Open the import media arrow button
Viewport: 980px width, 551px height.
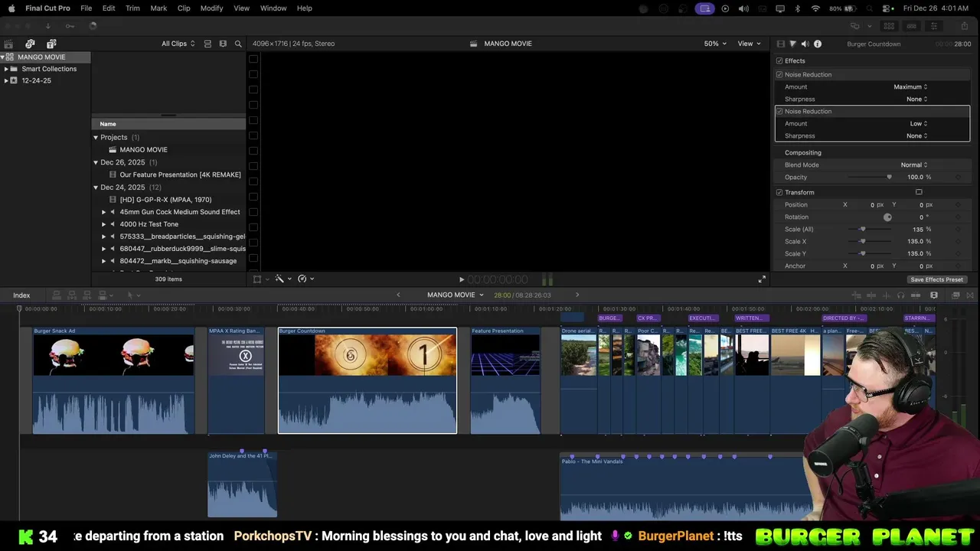47,25
